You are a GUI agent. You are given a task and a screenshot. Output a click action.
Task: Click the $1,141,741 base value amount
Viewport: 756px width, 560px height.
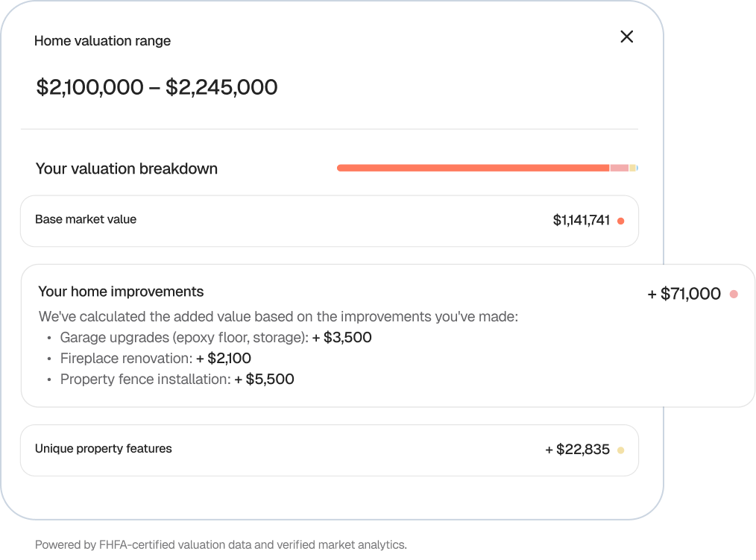coord(581,220)
